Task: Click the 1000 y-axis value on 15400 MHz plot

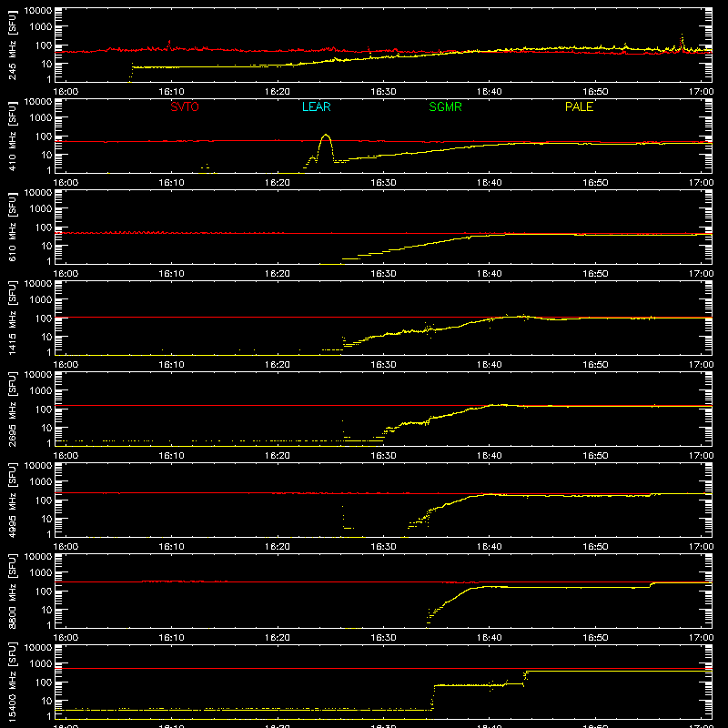Action: 41,664
